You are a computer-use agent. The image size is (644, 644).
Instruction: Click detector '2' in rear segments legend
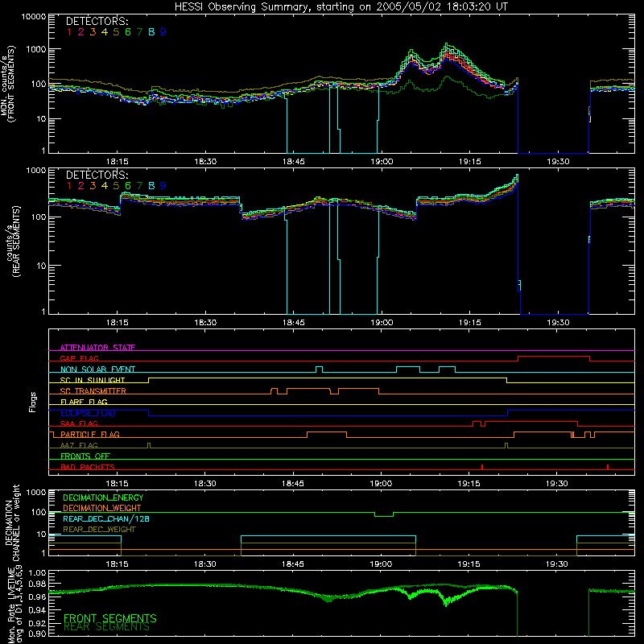coord(81,186)
